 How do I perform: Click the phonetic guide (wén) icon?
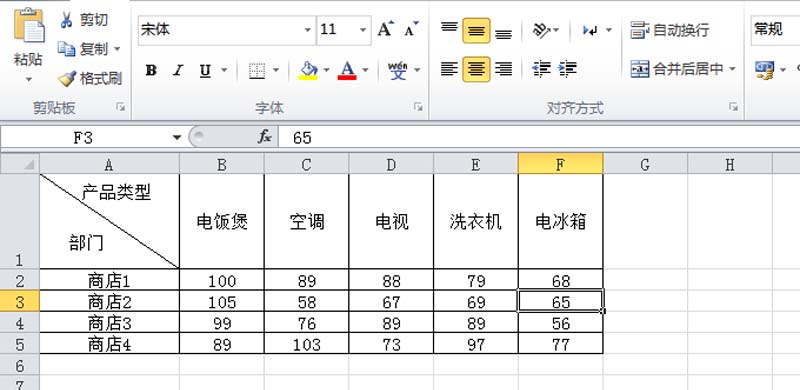point(398,70)
